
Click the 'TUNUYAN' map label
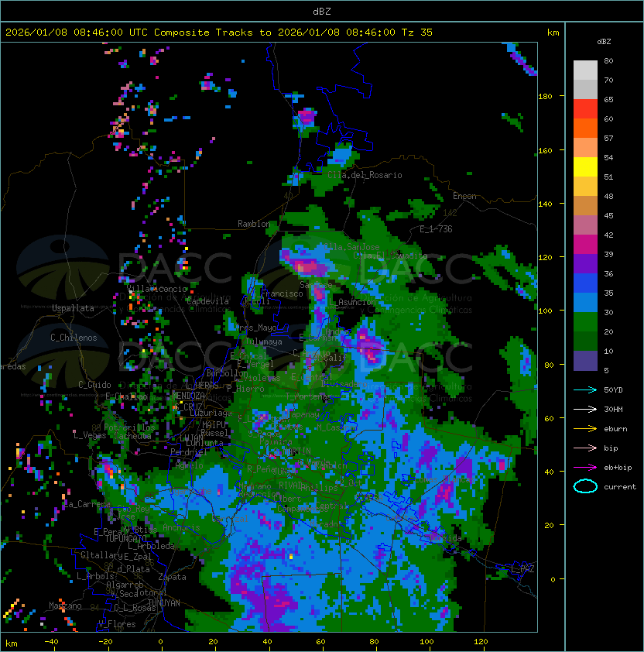click(164, 603)
